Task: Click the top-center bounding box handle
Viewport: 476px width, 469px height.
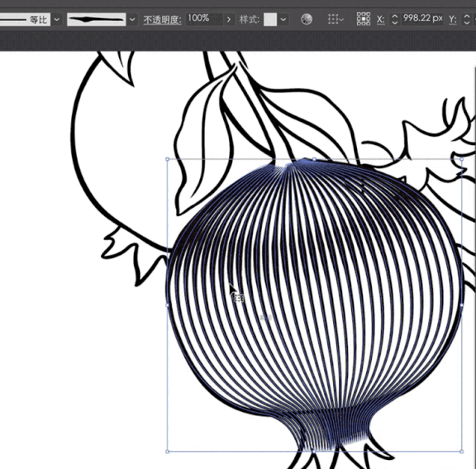Action: (x=314, y=159)
